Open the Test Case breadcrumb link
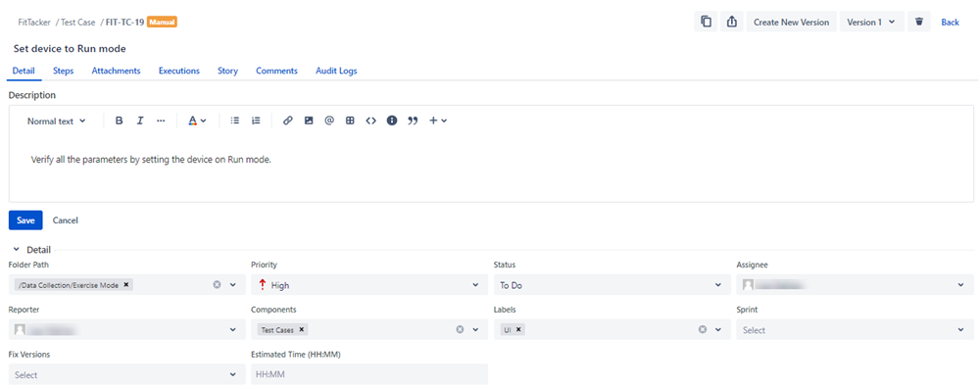 [x=78, y=22]
